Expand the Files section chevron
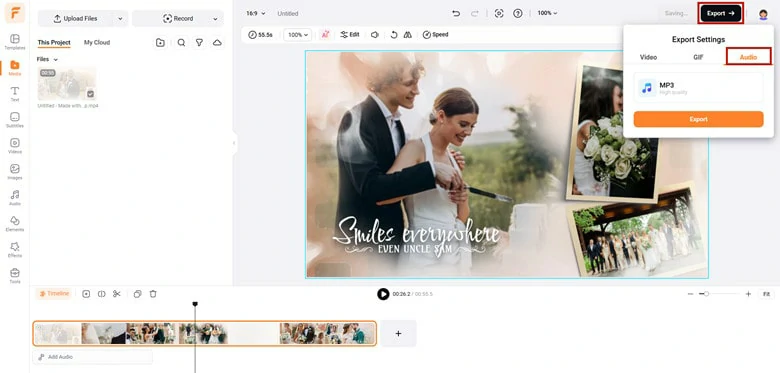Screen dimensions: 780x373 [x=55, y=60]
